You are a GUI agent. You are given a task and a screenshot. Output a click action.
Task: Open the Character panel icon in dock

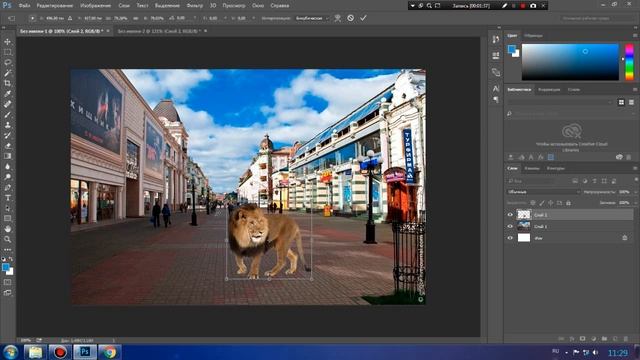point(496,89)
